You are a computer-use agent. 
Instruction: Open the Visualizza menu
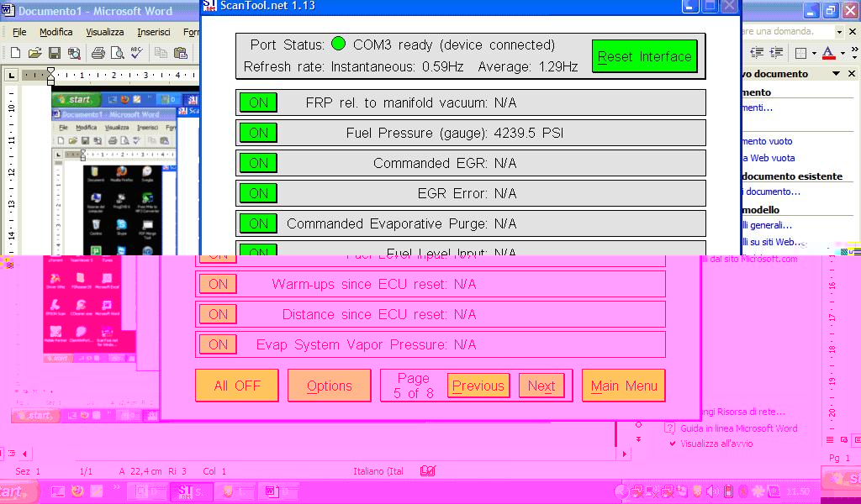104,32
